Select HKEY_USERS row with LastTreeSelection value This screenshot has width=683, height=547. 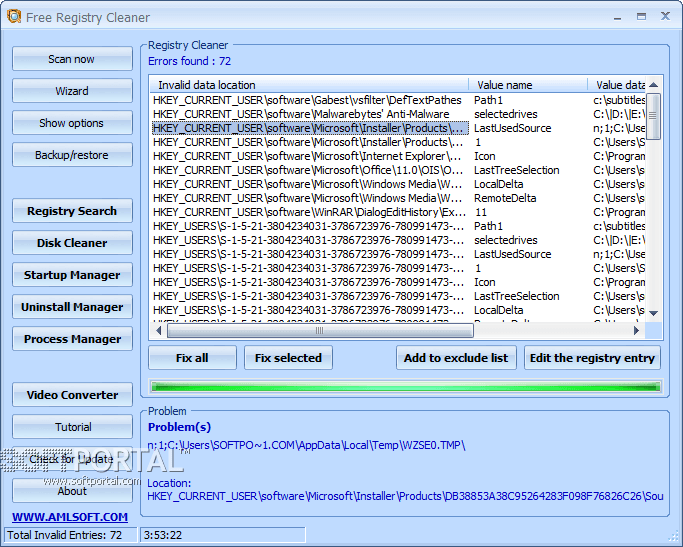click(x=398, y=296)
